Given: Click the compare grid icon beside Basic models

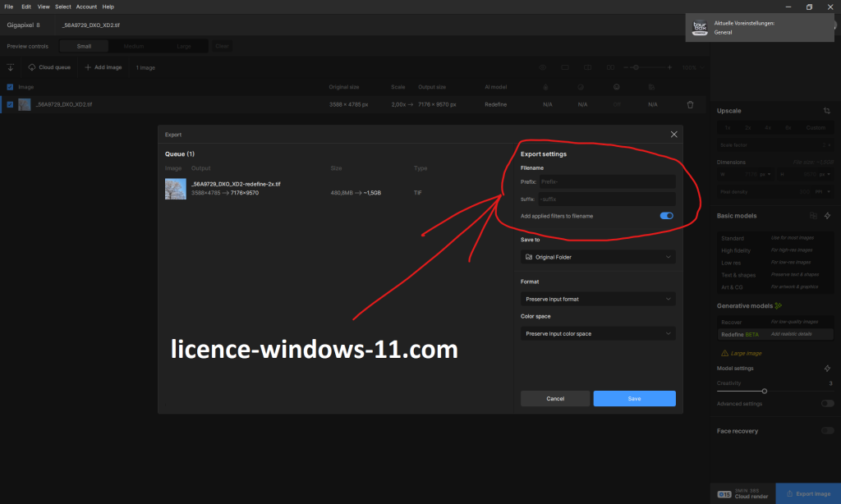Looking at the screenshot, I should [x=811, y=216].
